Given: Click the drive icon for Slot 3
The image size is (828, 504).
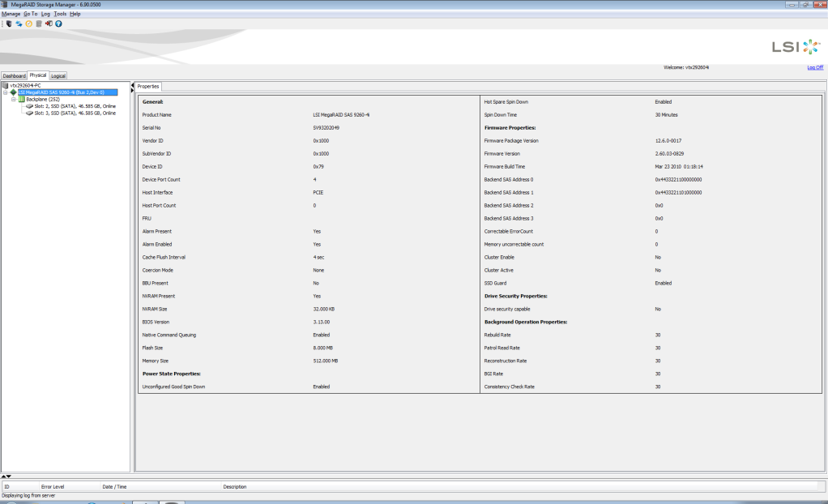Looking at the screenshot, I should 29,113.
